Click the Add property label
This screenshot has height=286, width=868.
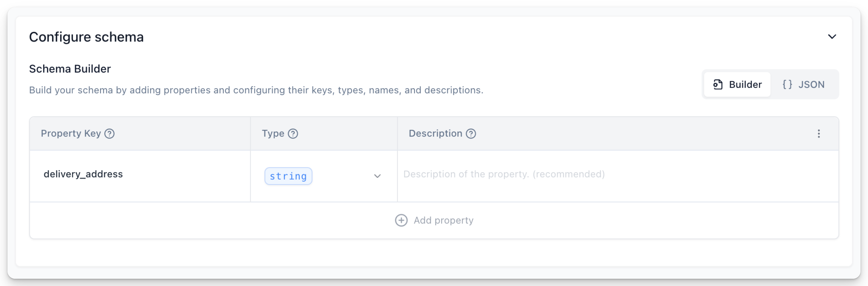[x=443, y=220]
